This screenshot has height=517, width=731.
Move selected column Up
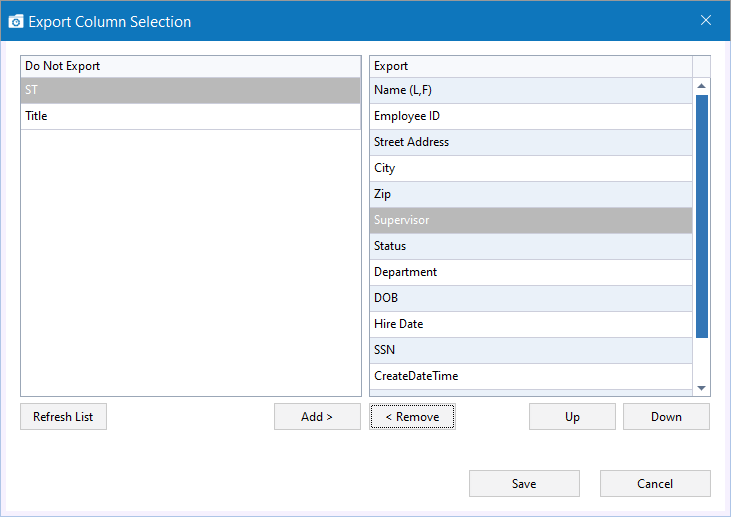click(572, 416)
